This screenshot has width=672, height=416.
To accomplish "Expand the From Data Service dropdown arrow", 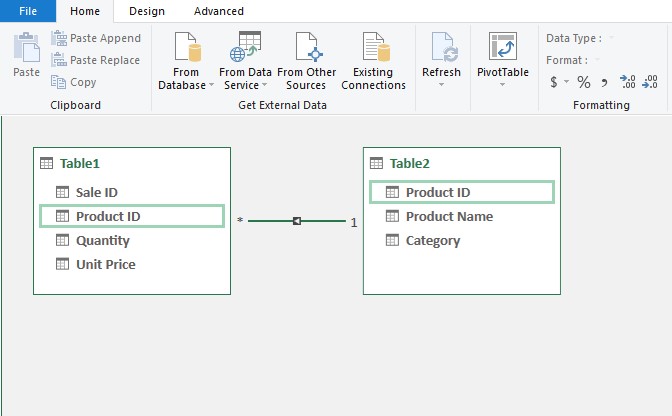I will click(x=264, y=85).
